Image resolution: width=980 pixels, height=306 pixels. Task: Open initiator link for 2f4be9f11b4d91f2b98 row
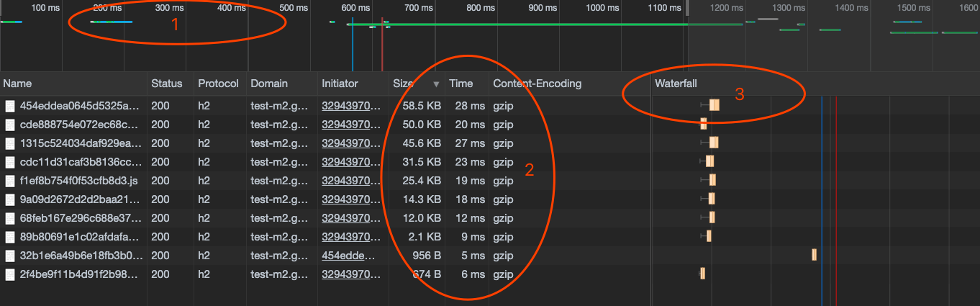point(350,274)
